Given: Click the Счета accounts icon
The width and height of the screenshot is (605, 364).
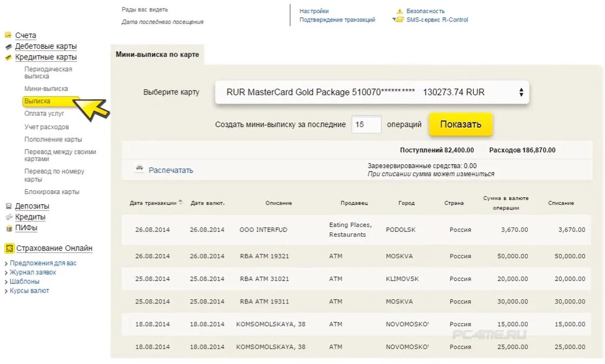Looking at the screenshot, I should [x=8, y=35].
